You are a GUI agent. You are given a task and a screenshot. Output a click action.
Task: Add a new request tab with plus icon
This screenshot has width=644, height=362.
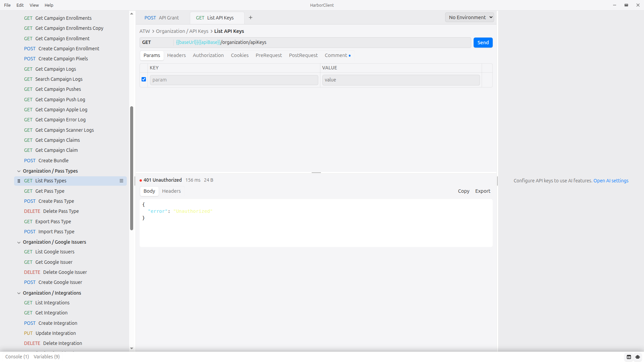(x=251, y=18)
